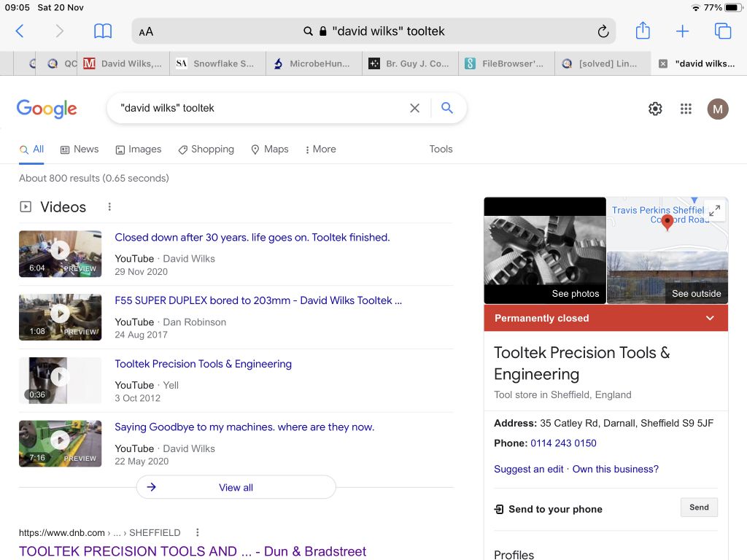Open the Dun & Bradstreet Tooltek result
This screenshot has height=560, width=747.
pyautogui.click(x=193, y=551)
